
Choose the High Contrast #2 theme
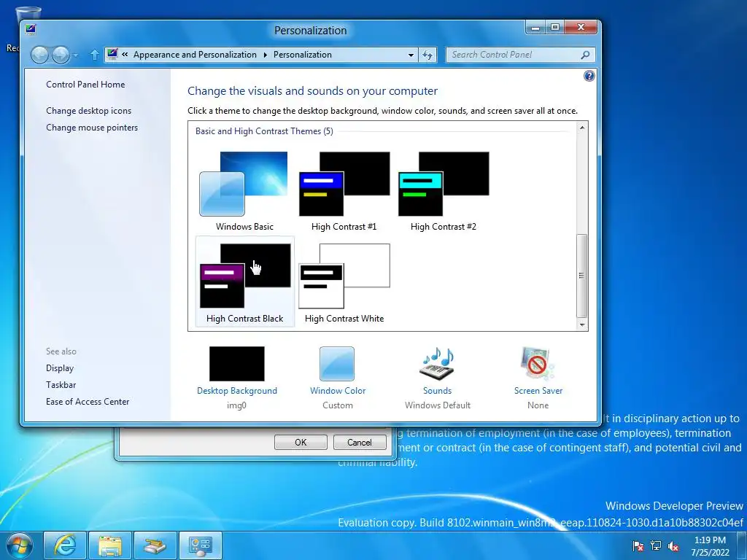(x=444, y=192)
